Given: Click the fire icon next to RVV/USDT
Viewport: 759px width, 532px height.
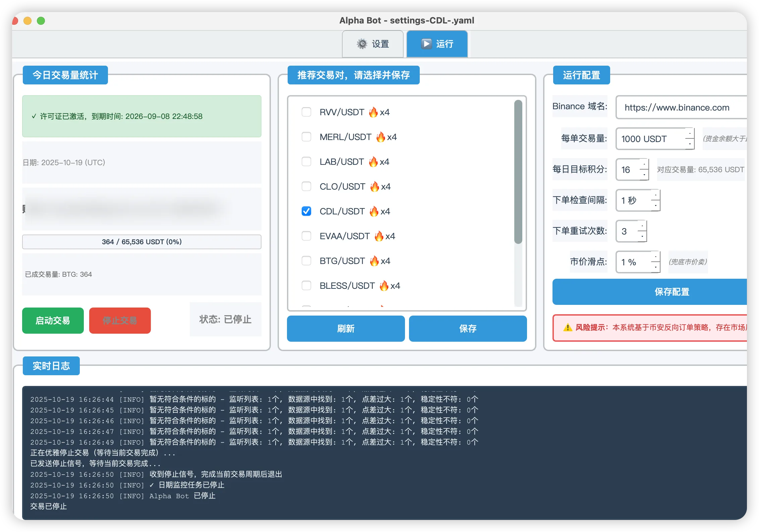Looking at the screenshot, I should pyautogui.click(x=373, y=112).
